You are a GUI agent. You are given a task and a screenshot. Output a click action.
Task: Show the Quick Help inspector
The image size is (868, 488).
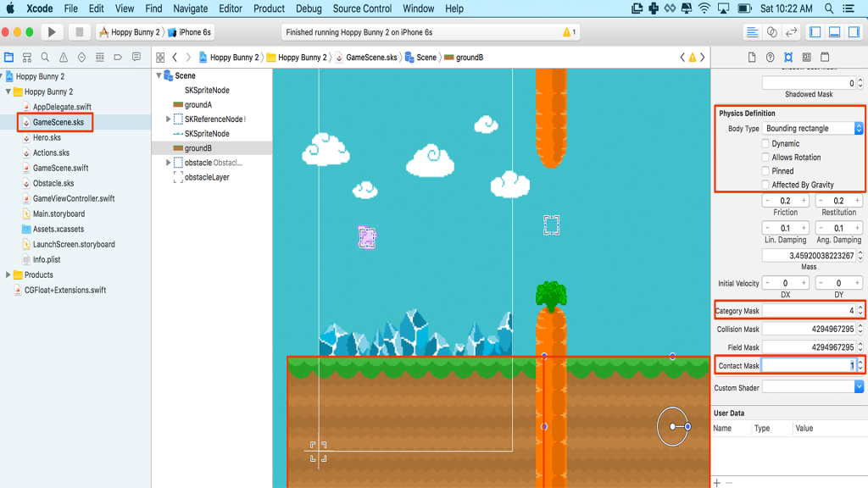pos(770,58)
